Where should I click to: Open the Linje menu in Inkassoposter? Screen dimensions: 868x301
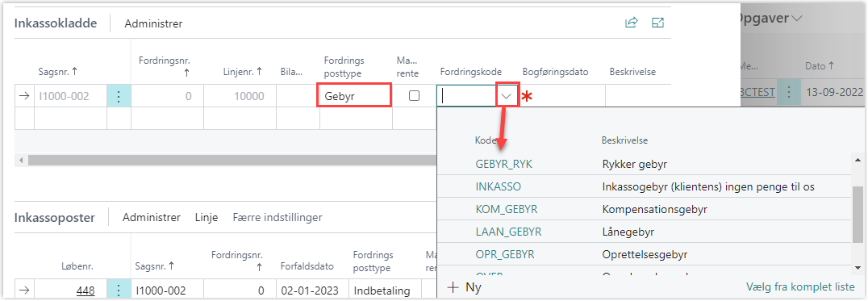click(x=207, y=217)
